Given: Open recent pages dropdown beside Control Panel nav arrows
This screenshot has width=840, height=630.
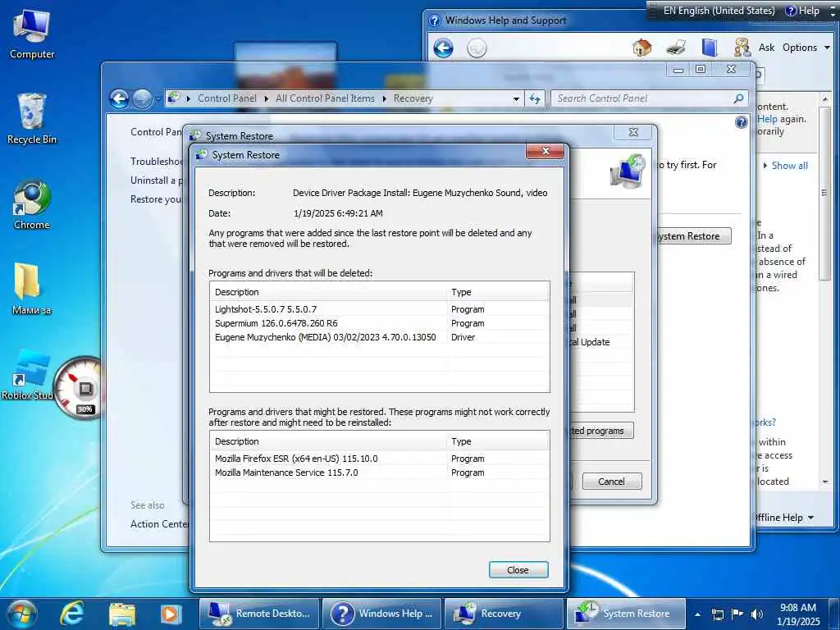Looking at the screenshot, I should point(158,99).
